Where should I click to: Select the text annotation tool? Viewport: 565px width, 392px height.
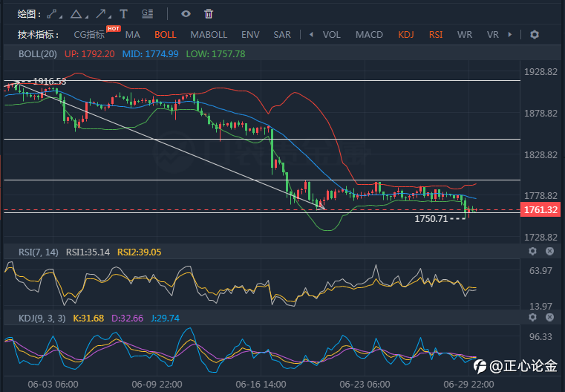[x=123, y=14]
